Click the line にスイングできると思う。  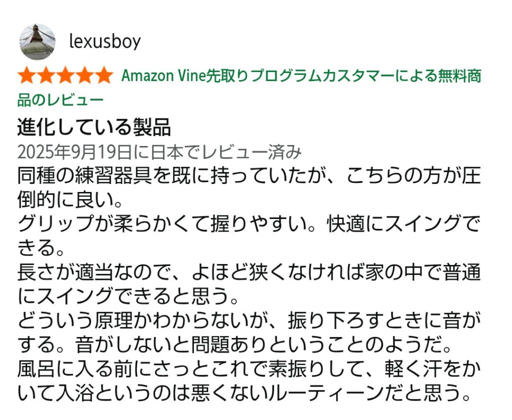coord(127,297)
